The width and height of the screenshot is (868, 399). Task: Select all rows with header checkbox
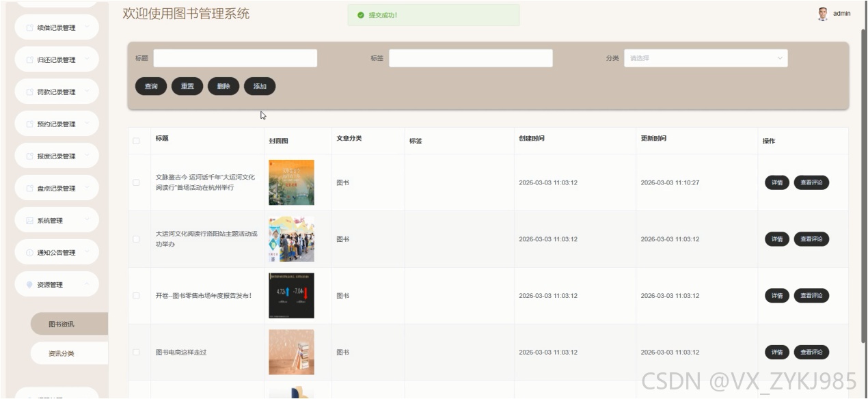(x=136, y=141)
